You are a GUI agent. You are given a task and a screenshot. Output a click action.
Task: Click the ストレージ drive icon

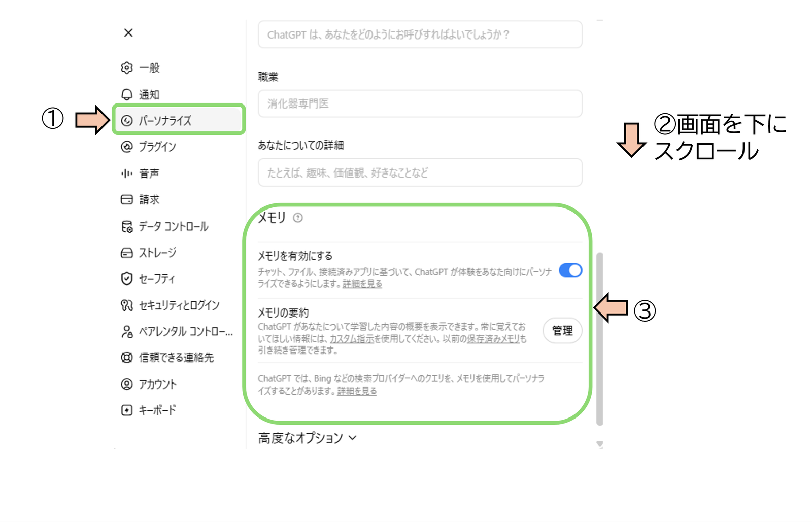coord(127,253)
